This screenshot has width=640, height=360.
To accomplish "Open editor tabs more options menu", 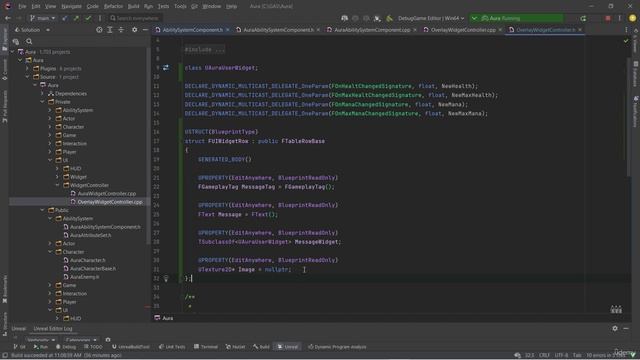I will (x=626, y=30).
